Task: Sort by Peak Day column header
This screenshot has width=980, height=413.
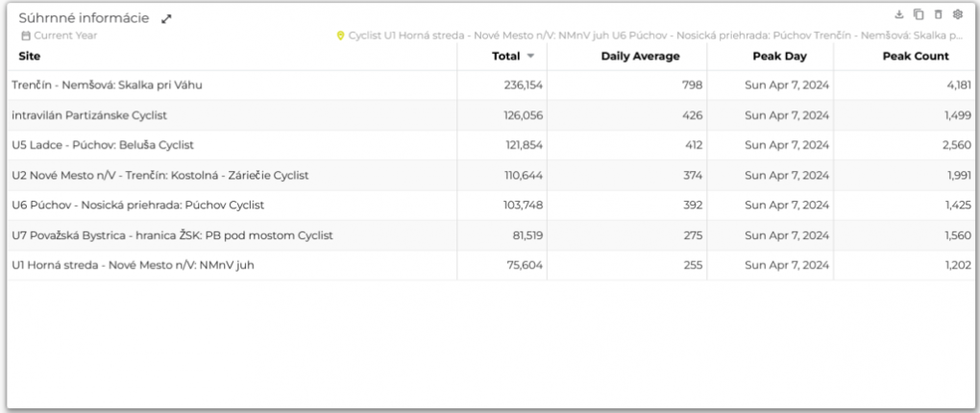Action: coord(779,57)
